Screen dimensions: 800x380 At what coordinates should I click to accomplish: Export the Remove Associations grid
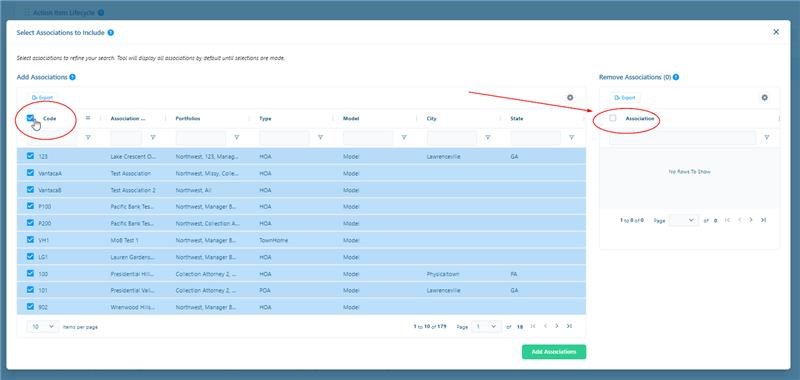626,97
